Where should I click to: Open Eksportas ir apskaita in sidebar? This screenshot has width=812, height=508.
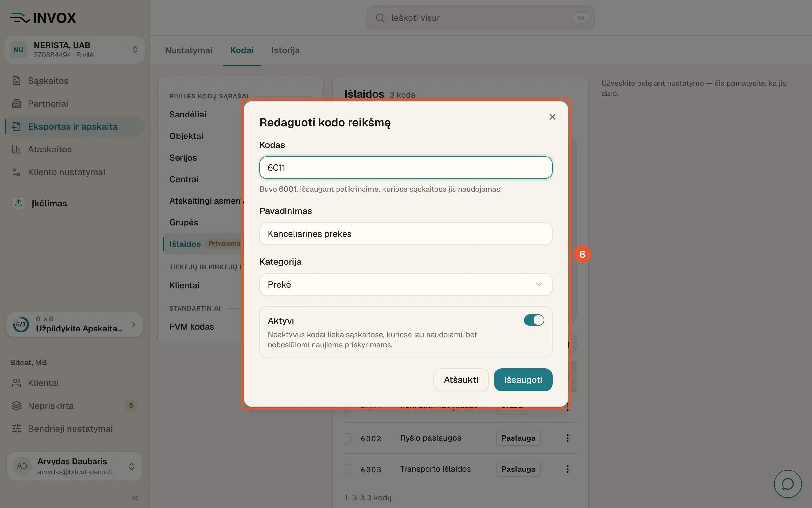(x=75, y=126)
